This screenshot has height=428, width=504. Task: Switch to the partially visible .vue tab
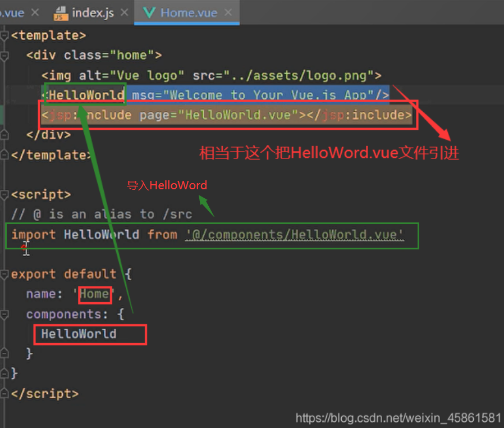point(12,13)
